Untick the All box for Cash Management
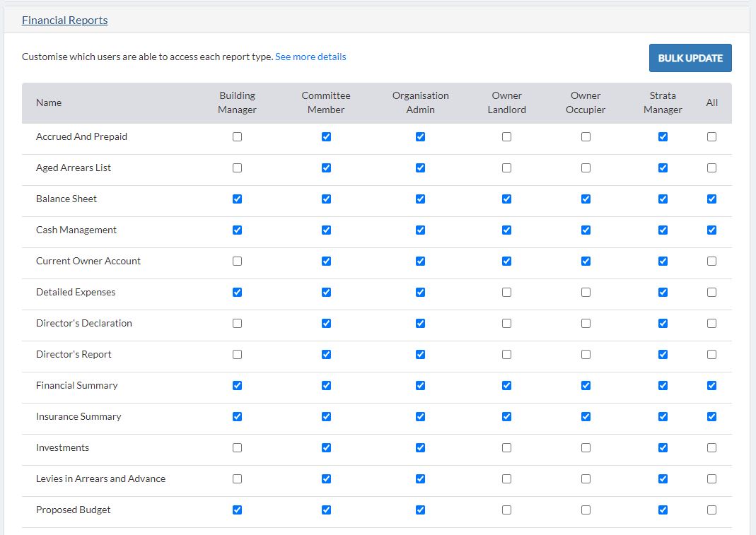This screenshot has height=535, width=756. point(711,230)
